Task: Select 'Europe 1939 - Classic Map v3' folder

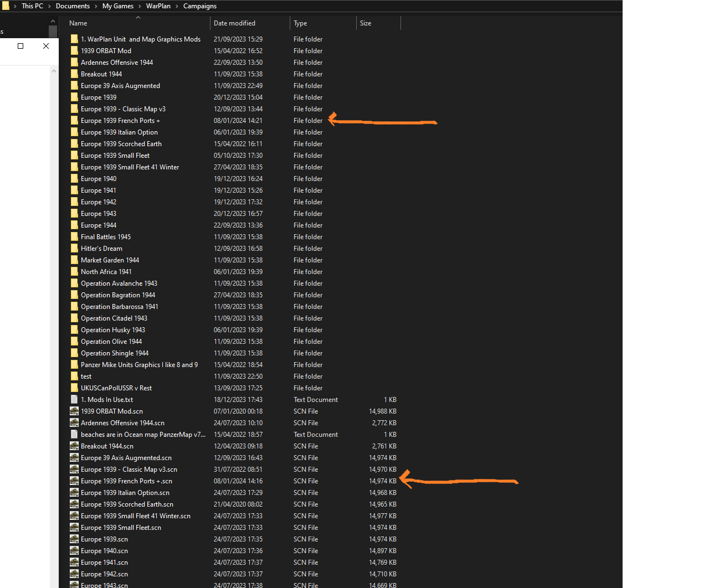Action: tap(123, 109)
